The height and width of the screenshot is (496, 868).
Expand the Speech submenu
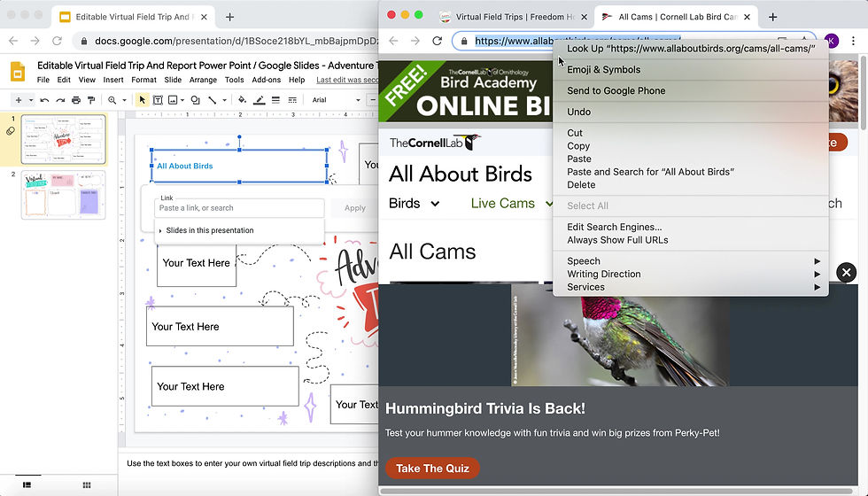coord(690,261)
